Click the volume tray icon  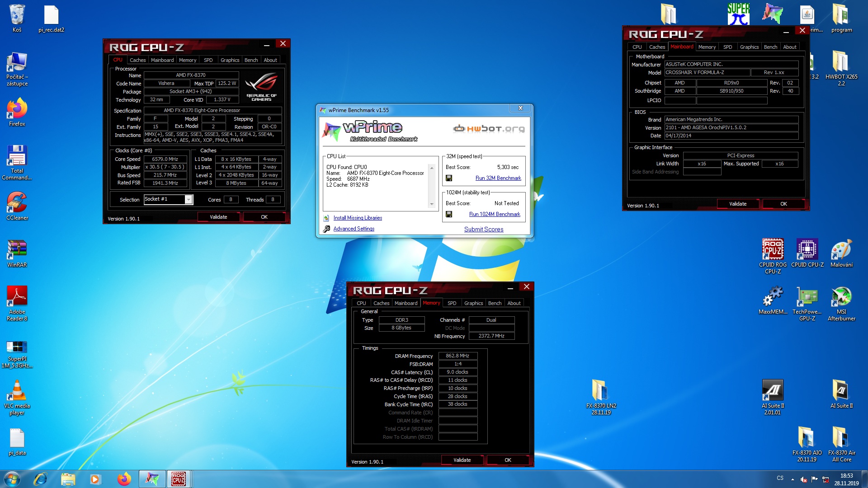(x=803, y=479)
